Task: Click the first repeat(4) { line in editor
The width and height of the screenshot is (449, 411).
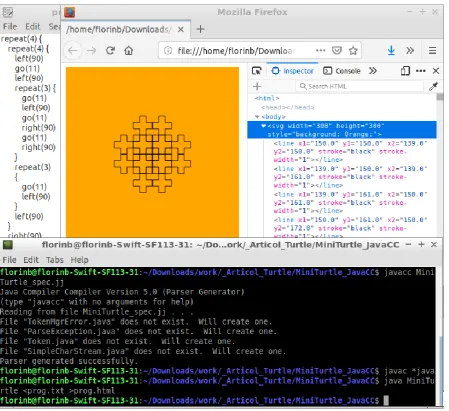Action: [x=21, y=39]
